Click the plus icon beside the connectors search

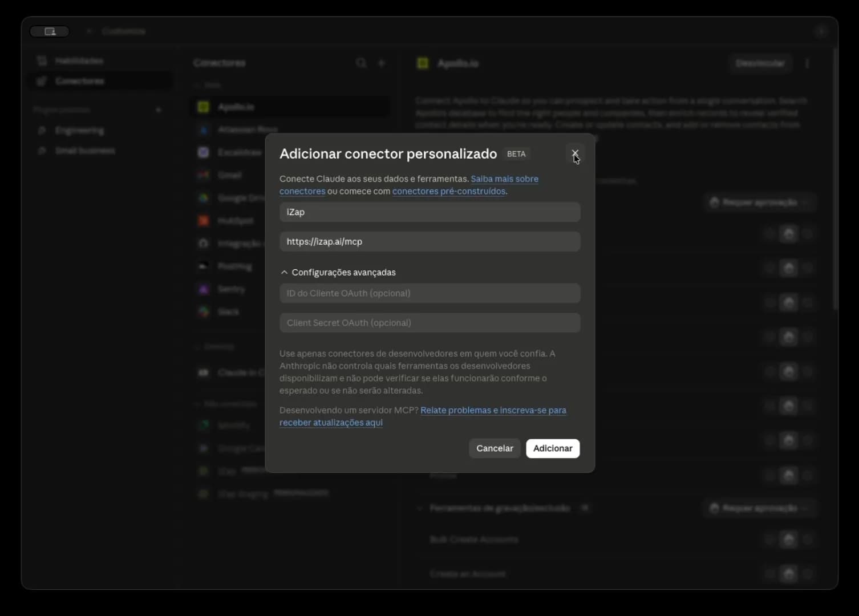pyautogui.click(x=382, y=63)
